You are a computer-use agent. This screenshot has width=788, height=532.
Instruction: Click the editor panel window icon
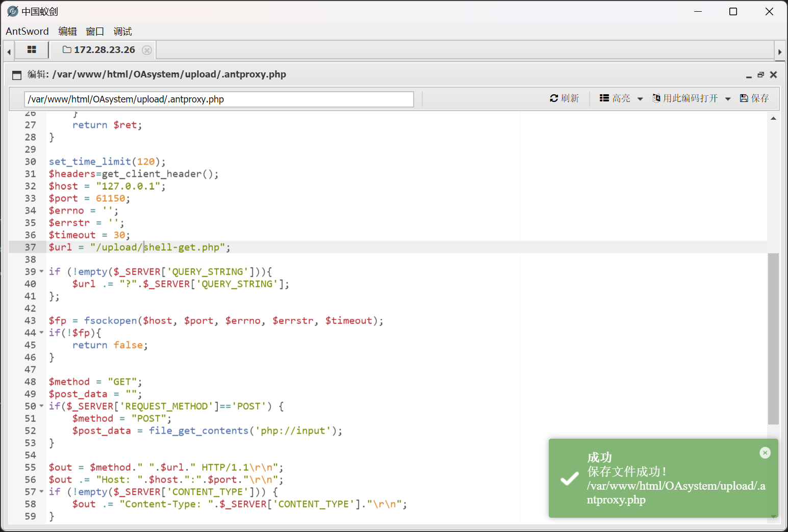point(17,75)
